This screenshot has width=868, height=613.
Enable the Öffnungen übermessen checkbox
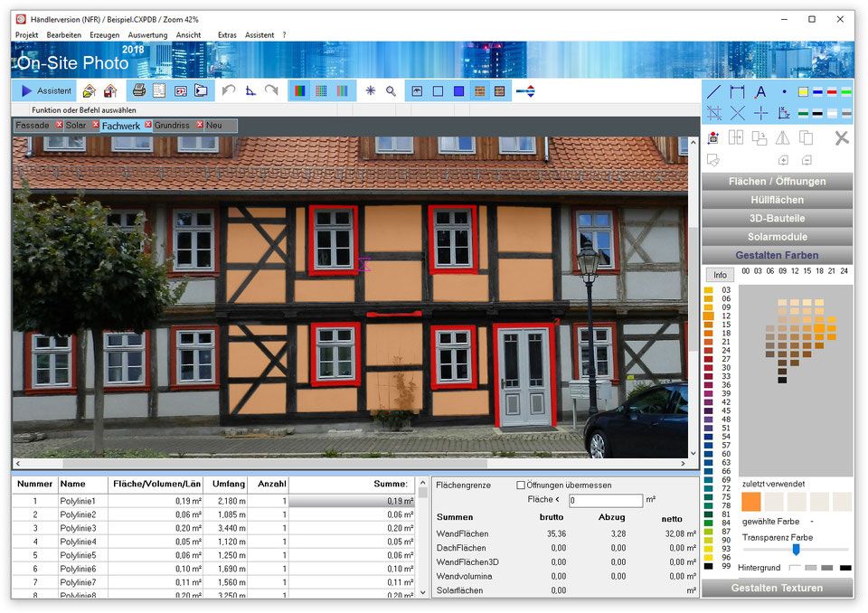[522, 485]
